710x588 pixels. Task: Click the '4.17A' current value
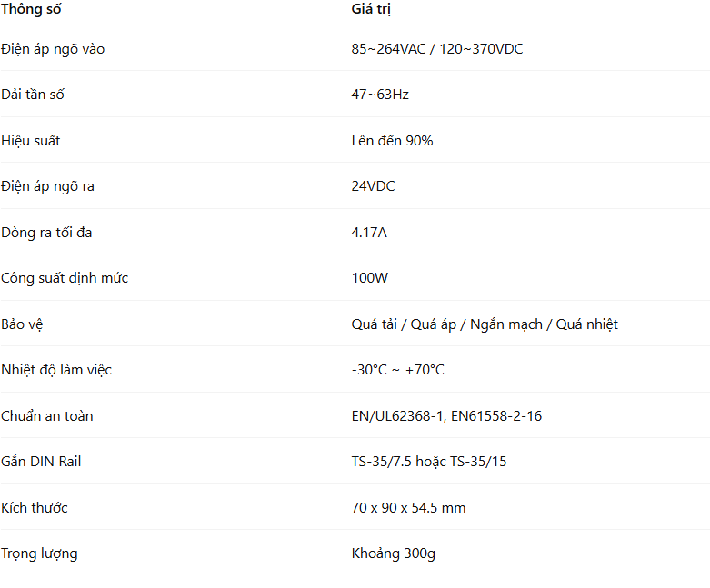click(x=369, y=233)
